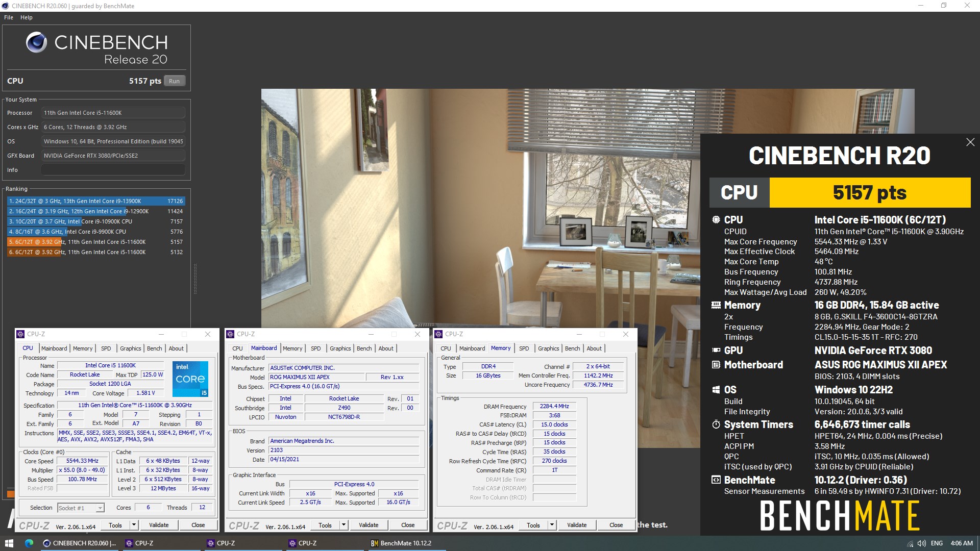The width and height of the screenshot is (980, 551).
Task: Click Close button in CPU-Z CPU window
Action: coord(198,525)
